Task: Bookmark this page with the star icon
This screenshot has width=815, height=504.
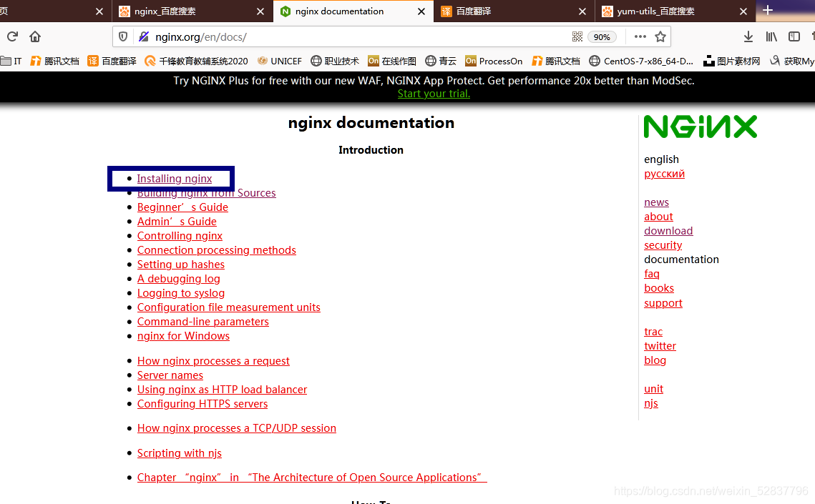Action: [x=660, y=36]
